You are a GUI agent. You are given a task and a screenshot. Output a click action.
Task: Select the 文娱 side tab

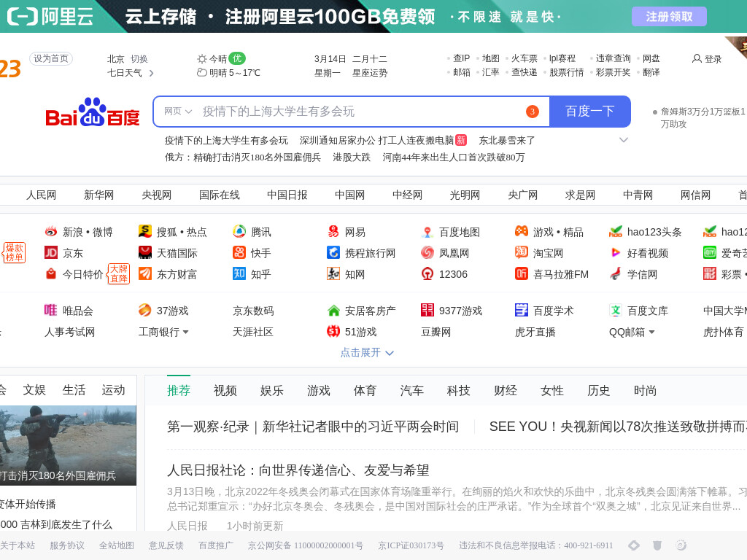(34, 390)
